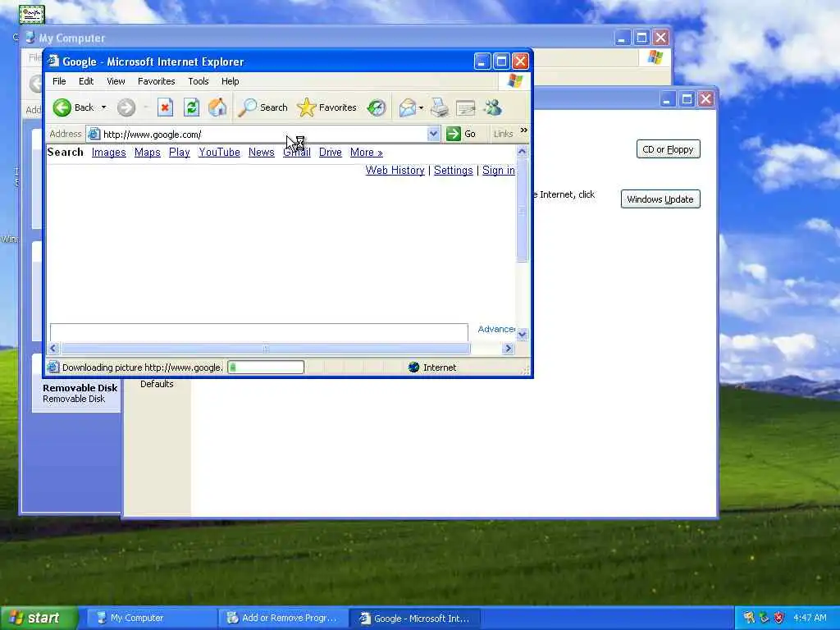Click the Sign in link
The height and width of the screenshot is (630, 840).
point(498,171)
